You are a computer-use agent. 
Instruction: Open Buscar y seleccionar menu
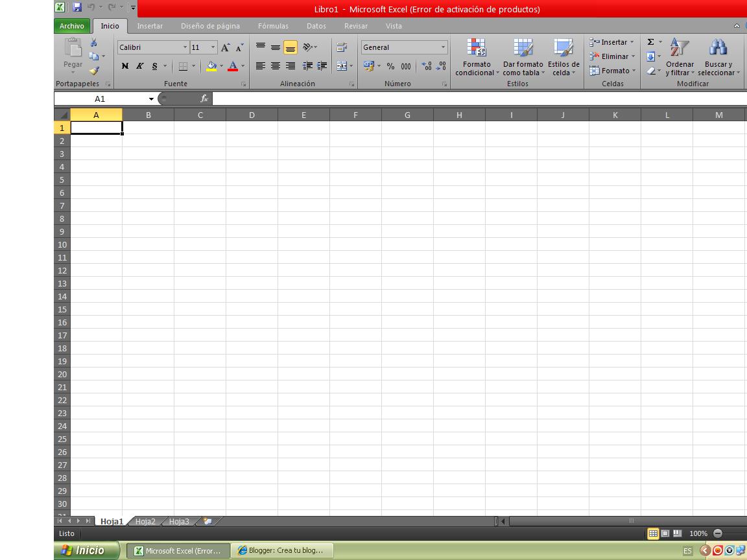pos(718,57)
